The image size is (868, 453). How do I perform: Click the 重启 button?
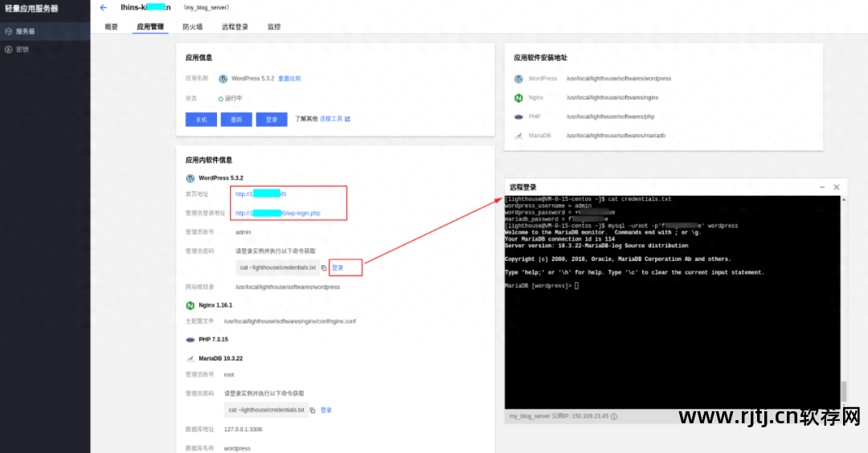(236, 120)
